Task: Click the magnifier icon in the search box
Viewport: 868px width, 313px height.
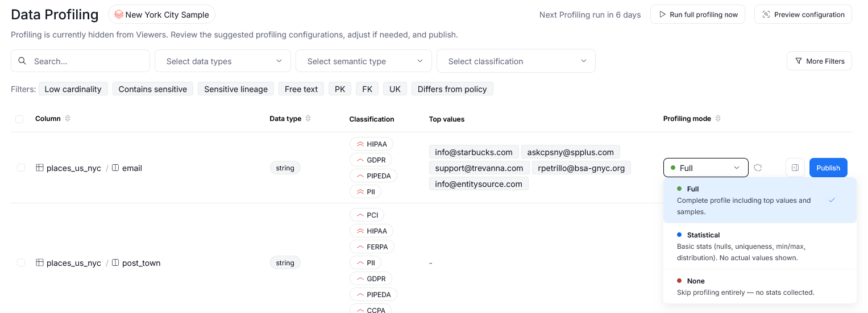Action: (x=23, y=61)
